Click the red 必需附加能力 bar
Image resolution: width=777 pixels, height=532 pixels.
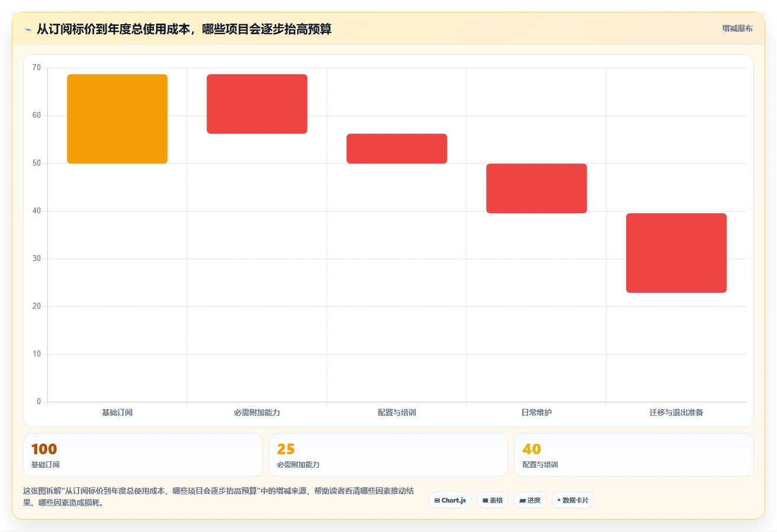tap(257, 104)
